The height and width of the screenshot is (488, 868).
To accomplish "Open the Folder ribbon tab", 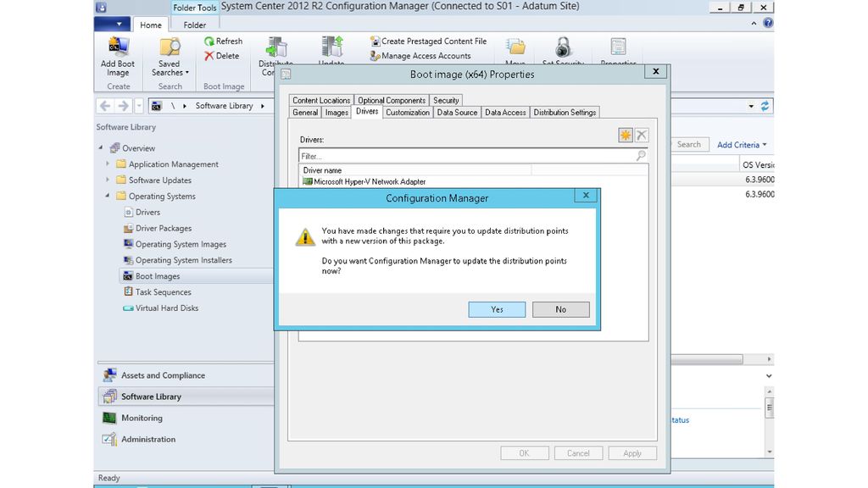I will pyautogui.click(x=194, y=25).
